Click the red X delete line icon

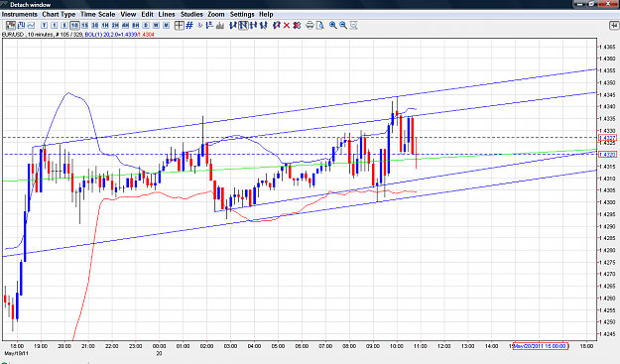tap(287, 26)
